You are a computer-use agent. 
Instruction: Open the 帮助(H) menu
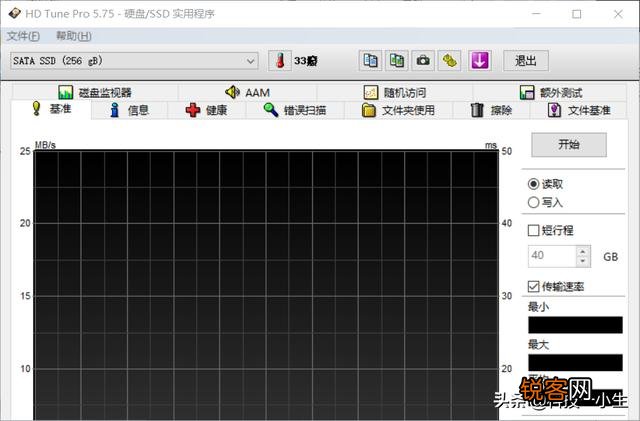(x=74, y=36)
